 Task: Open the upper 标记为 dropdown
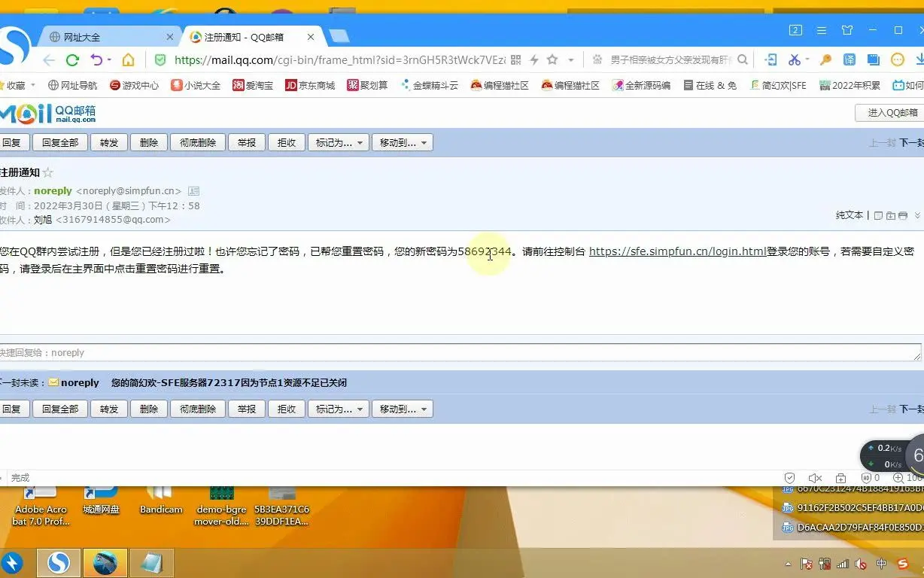point(339,142)
